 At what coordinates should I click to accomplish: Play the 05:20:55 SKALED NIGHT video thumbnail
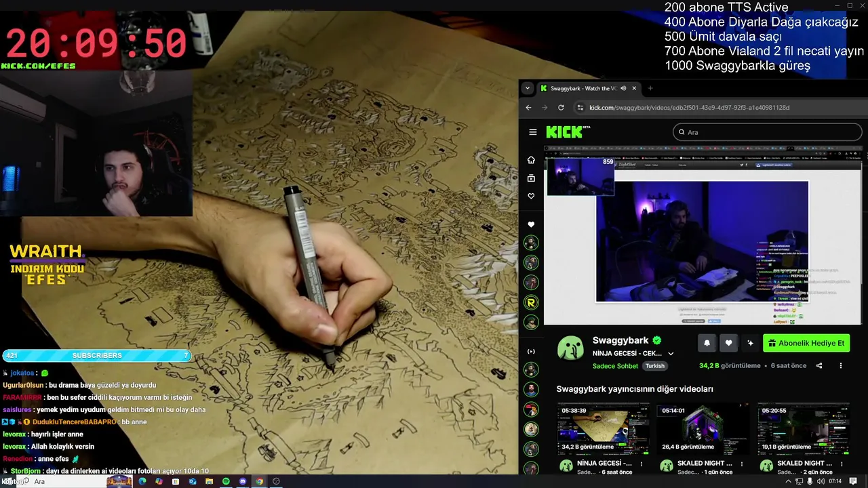pyautogui.click(x=803, y=428)
